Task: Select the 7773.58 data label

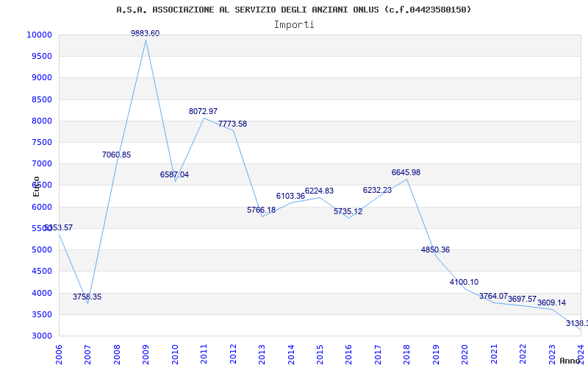Action: click(x=232, y=124)
